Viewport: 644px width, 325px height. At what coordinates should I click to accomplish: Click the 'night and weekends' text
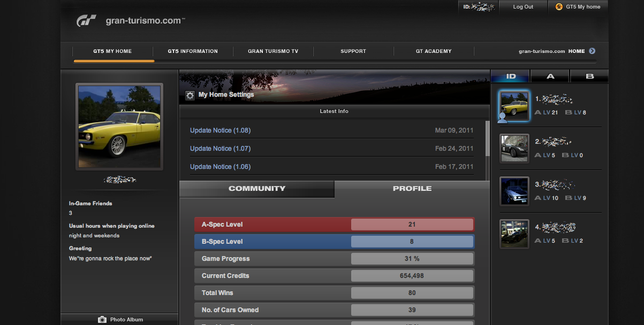94,236
